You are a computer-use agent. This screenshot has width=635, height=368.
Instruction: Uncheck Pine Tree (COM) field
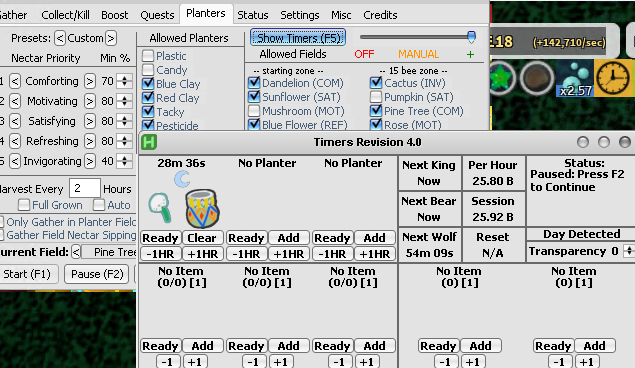376,111
